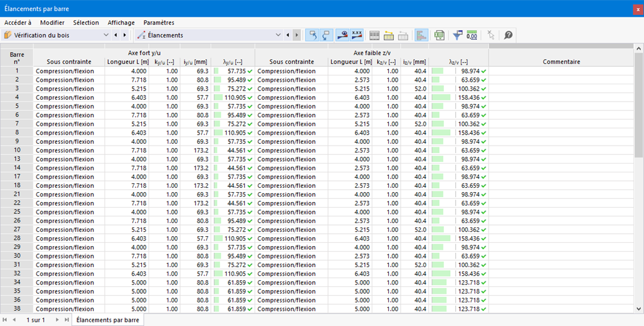Screen dimensions: 644x326
Task: Click the empty Commentaire cell in row 5
Action: click(562, 107)
